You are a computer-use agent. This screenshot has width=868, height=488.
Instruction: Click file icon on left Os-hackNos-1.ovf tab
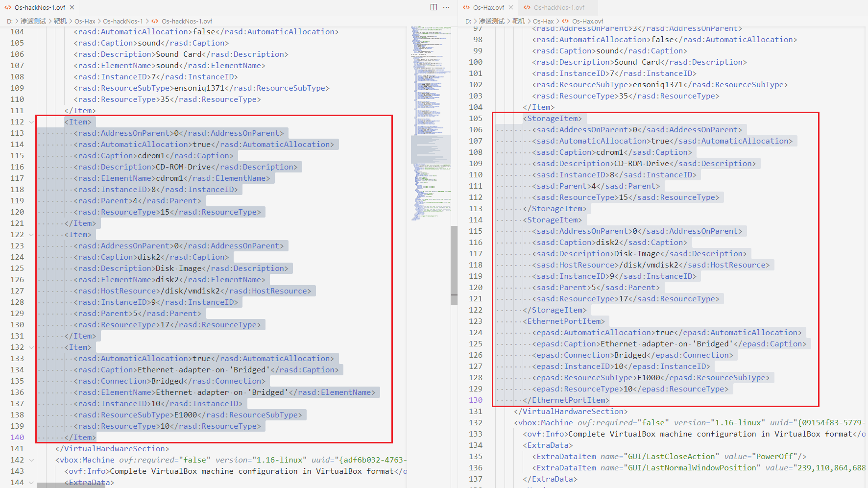pyautogui.click(x=8, y=7)
